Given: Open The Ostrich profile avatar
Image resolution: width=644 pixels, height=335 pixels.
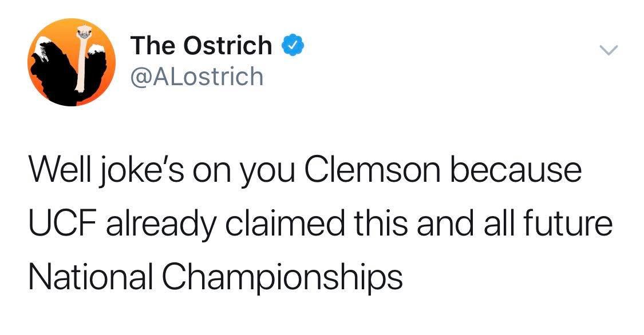Looking at the screenshot, I should 72,62.
